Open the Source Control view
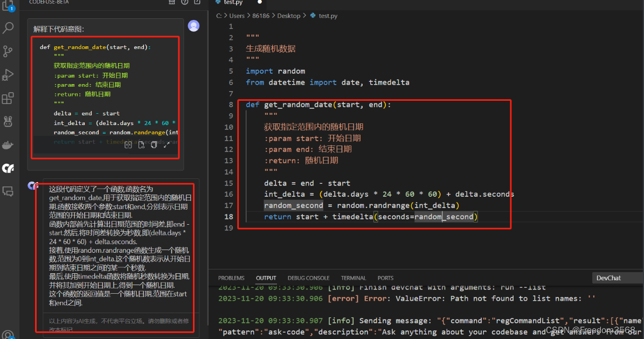The height and width of the screenshot is (339, 644). pos(8,51)
